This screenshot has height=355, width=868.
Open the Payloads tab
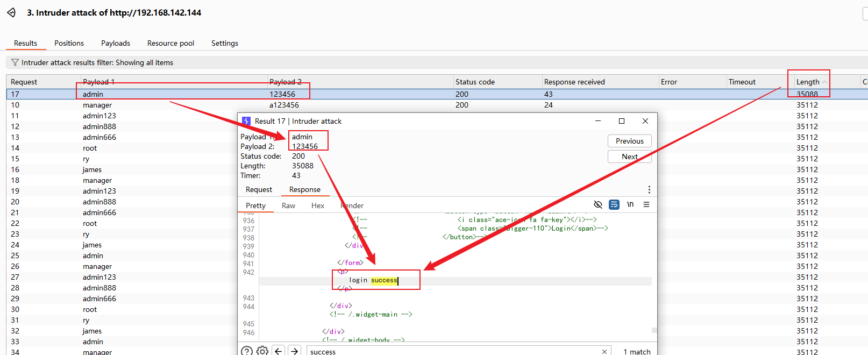[116, 43]
